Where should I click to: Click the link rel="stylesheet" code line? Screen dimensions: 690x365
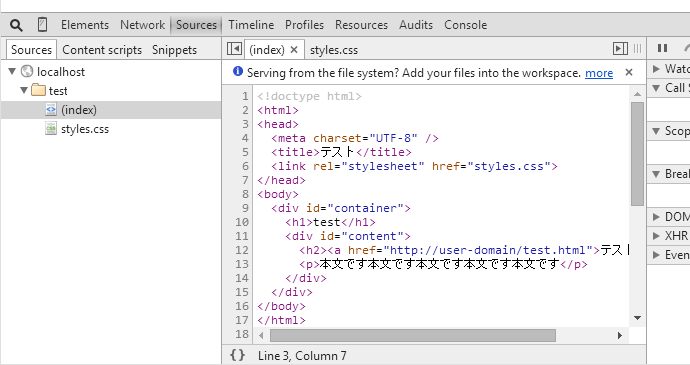click(414, 166)
